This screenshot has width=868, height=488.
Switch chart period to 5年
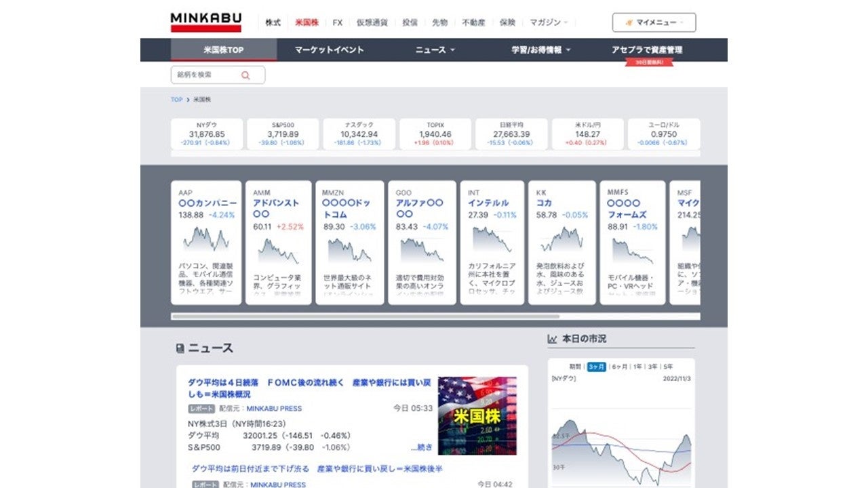[x=669, y=367]
